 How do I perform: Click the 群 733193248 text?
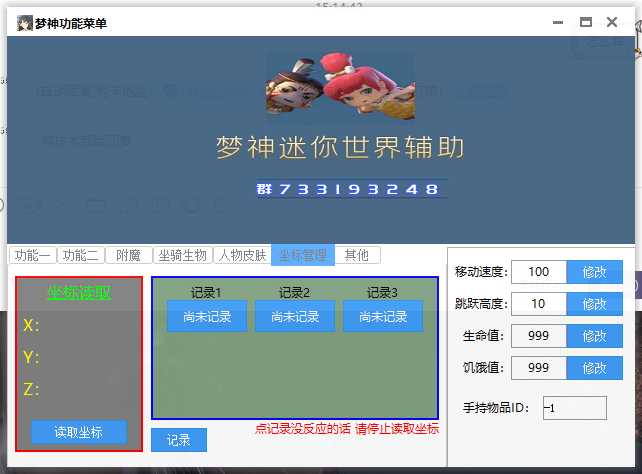click(x=348, y=189)
